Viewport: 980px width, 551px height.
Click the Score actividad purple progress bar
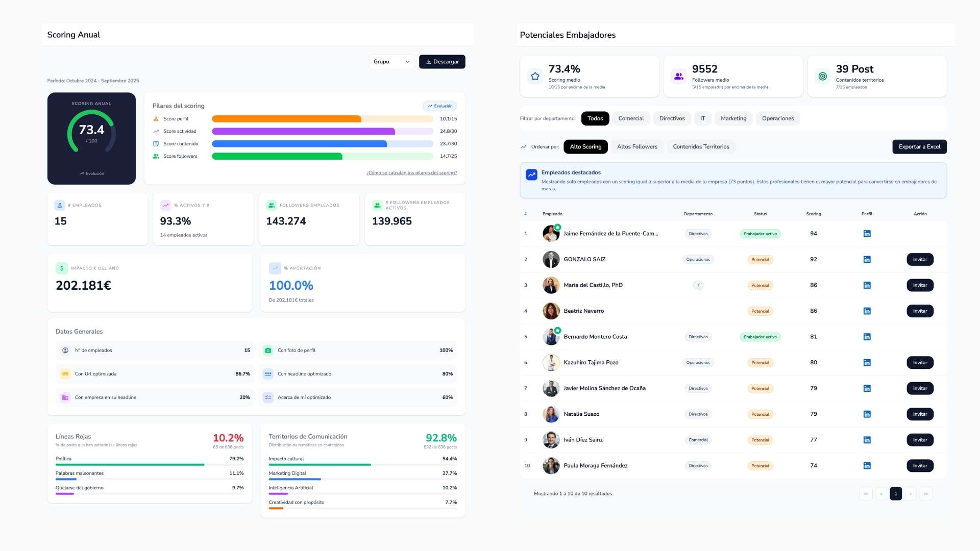[x=323, y=131]
